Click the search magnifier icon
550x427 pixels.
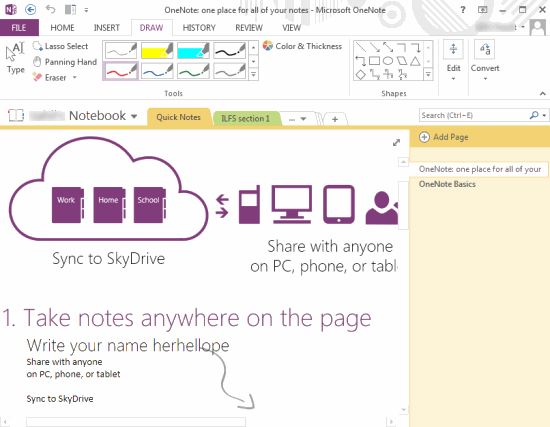[x=534, y=115]
